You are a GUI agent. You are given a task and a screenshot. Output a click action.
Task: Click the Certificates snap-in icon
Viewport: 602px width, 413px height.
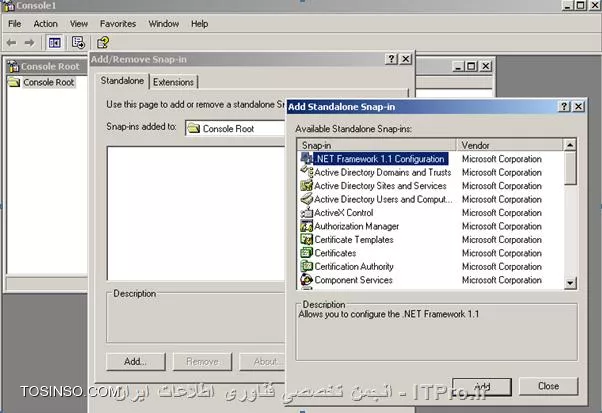click(x=306, y=253)
